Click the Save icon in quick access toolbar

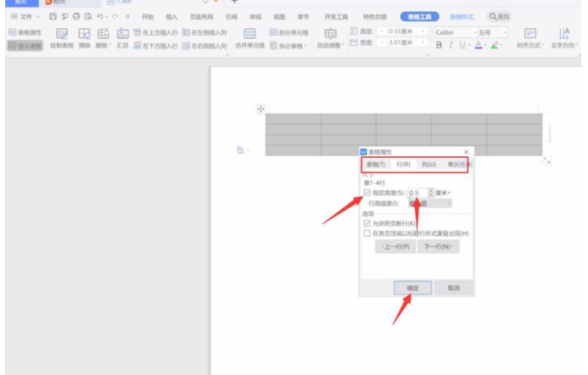53,16
